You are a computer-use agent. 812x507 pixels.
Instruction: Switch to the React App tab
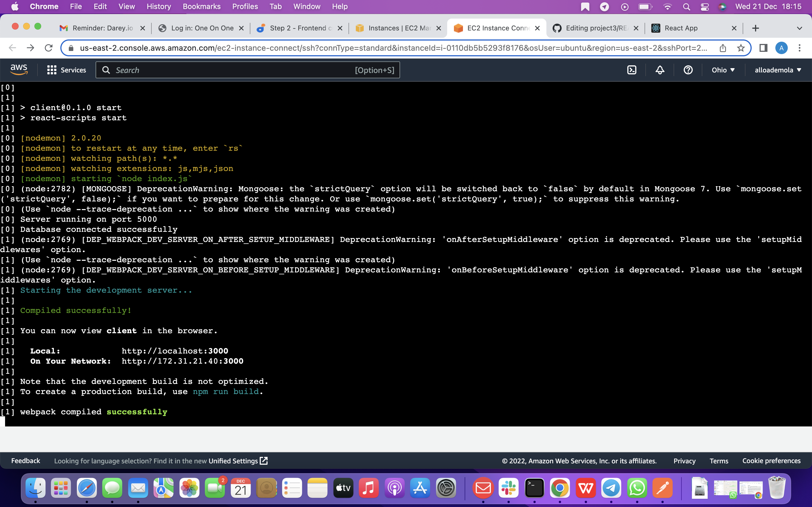point(681,28)
